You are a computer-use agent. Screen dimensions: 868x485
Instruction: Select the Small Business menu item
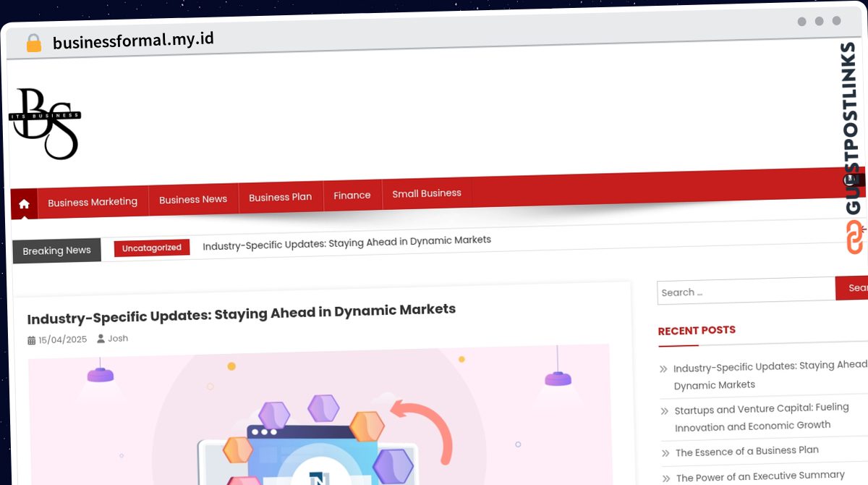(x=427, y=193)
